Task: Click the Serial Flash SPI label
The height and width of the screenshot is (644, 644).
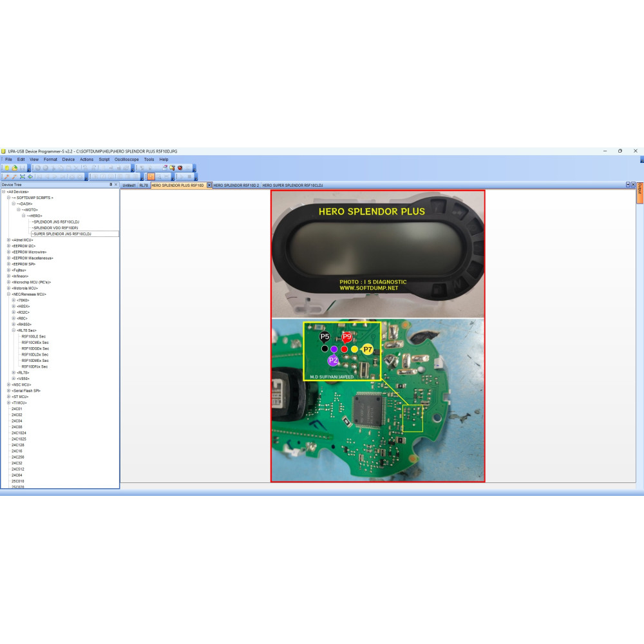Action: (x=26, y=391)
